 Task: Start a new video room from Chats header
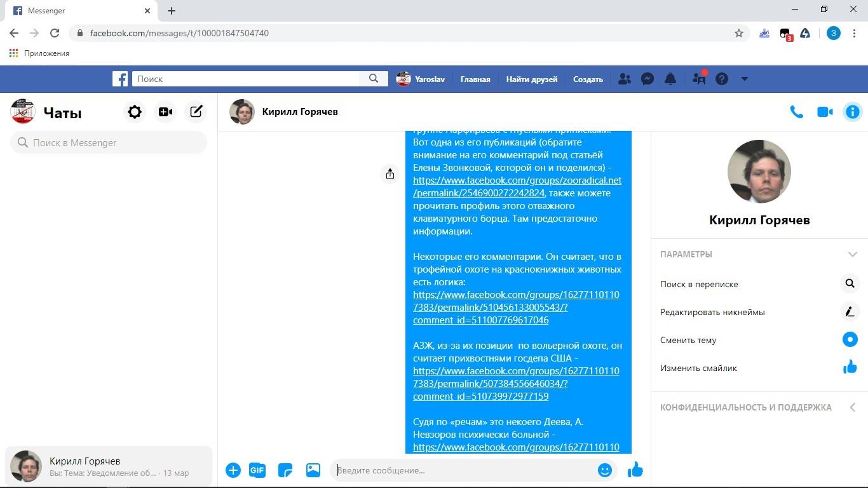click(x=165, y=112)
